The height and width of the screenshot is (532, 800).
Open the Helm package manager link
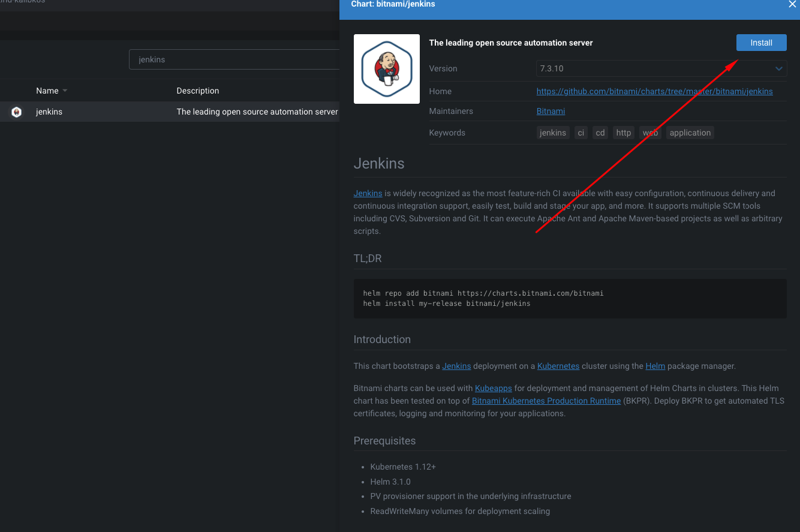point(655,366)
